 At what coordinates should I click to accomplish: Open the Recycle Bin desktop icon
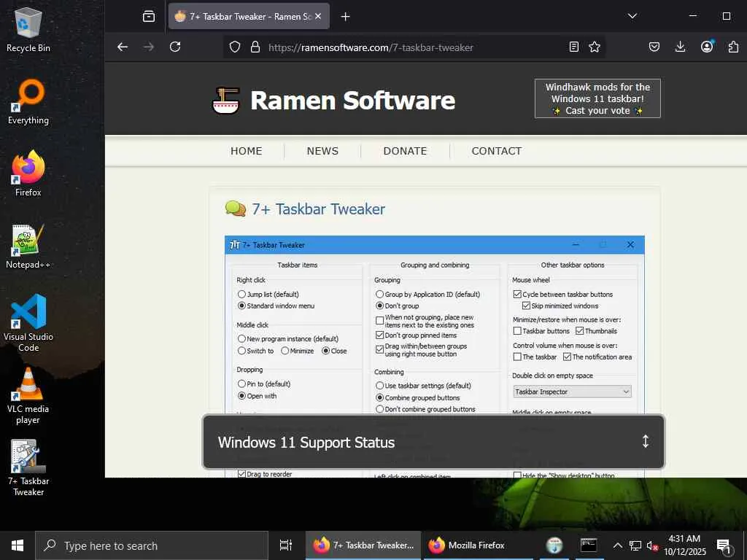pyautogui.click(x=28, y=30)
